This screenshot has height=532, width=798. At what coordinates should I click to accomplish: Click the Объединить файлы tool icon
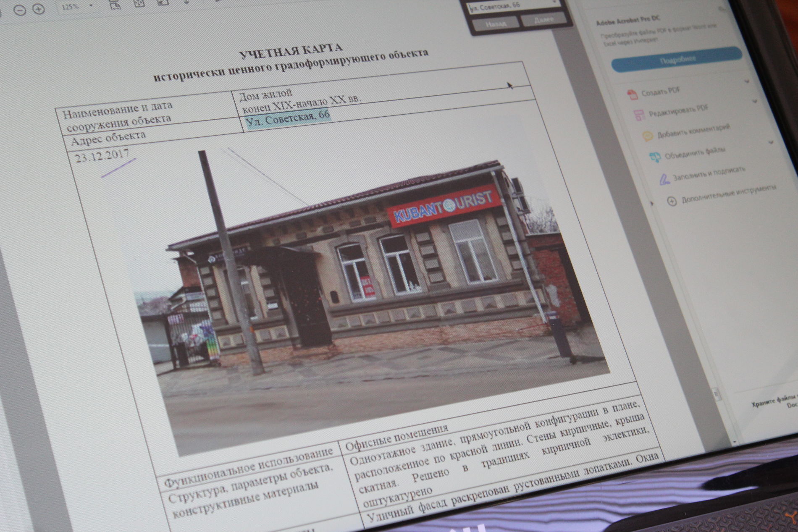655,157
